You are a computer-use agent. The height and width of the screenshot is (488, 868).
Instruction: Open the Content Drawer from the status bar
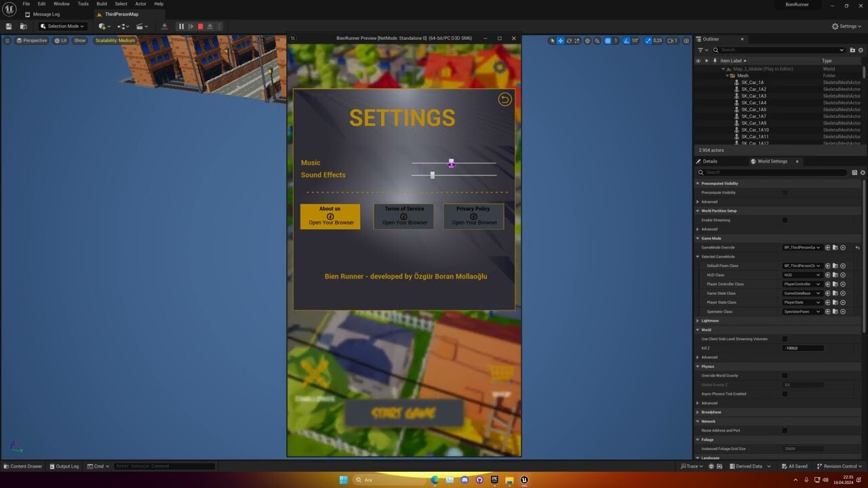(x=23, y=466)
